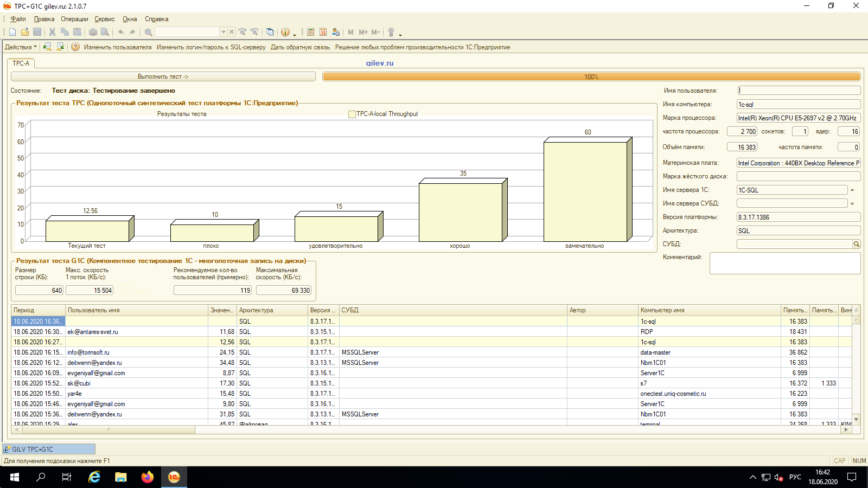Viewport: 868px width, 488px height.
Task: Click the Print icon in toolbar
Action: (x=93, y=32)
